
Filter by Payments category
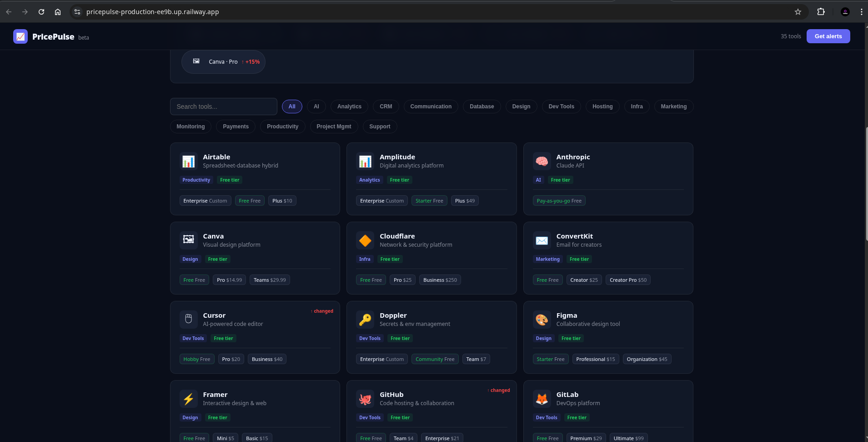236,127
